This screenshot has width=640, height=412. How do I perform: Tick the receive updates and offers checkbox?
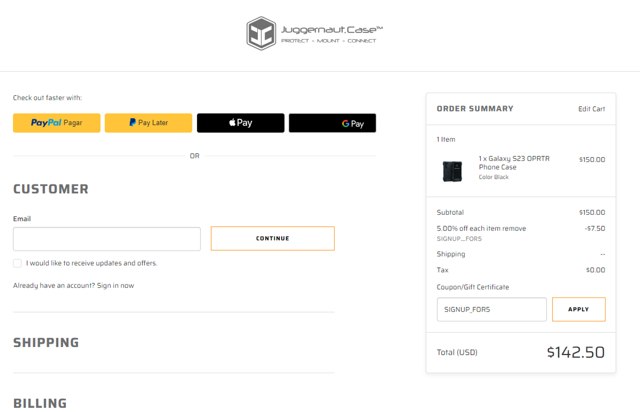[x=17, y=263]
